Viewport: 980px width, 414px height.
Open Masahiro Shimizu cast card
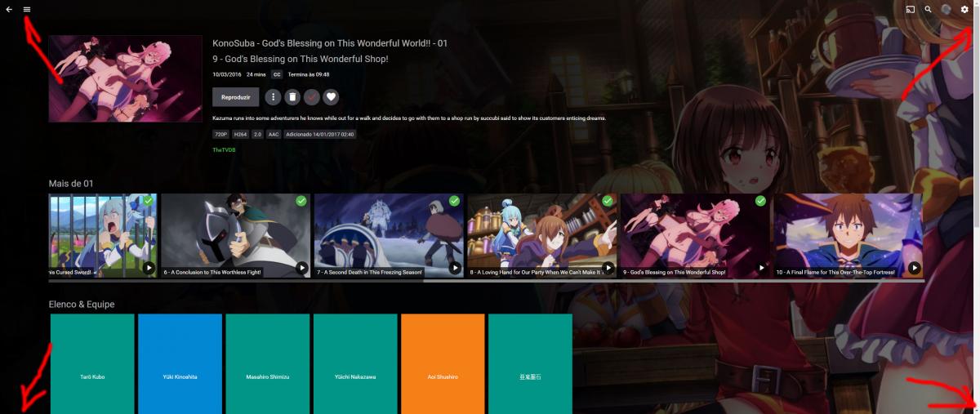(268, 364)
